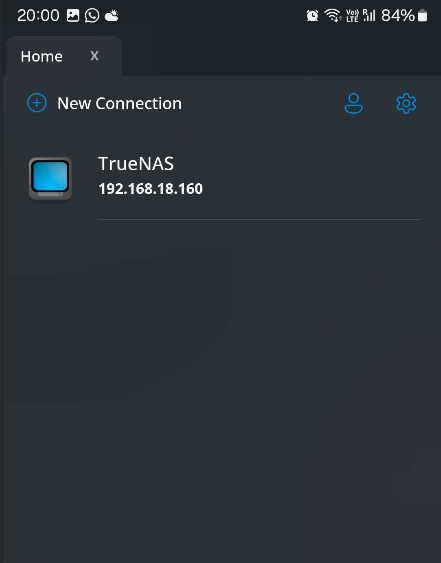Viewport: 441px width, 563px height.
Task: Tap the VoLTE indicator icon
Action: pos(352,16)
